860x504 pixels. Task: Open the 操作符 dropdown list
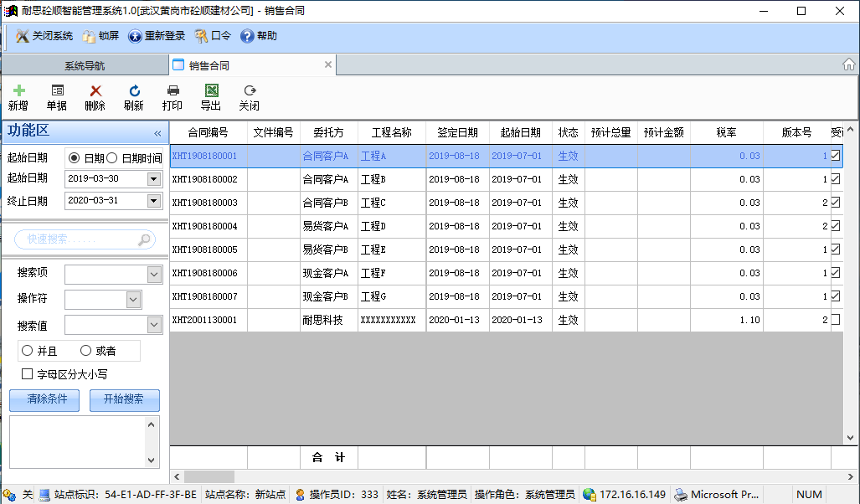(133, 300)
